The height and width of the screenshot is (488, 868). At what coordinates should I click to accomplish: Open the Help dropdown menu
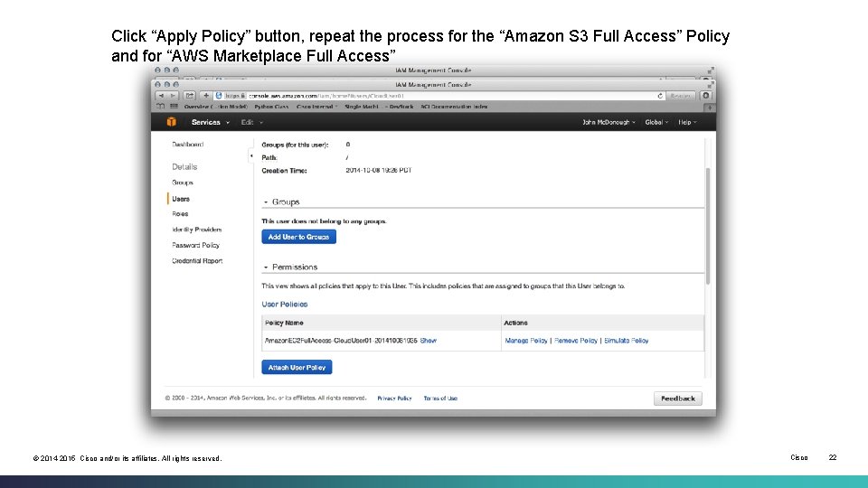coord(687,122)
